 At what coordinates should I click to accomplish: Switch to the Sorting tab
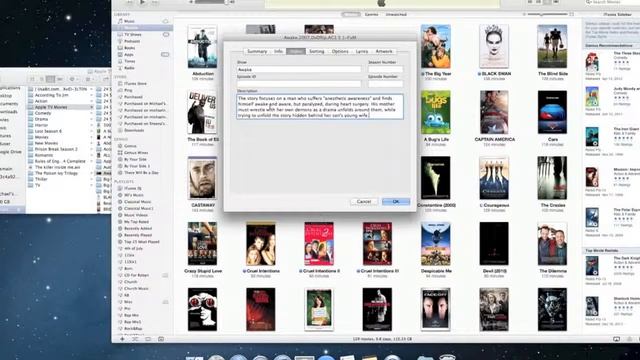pos(316,51)
